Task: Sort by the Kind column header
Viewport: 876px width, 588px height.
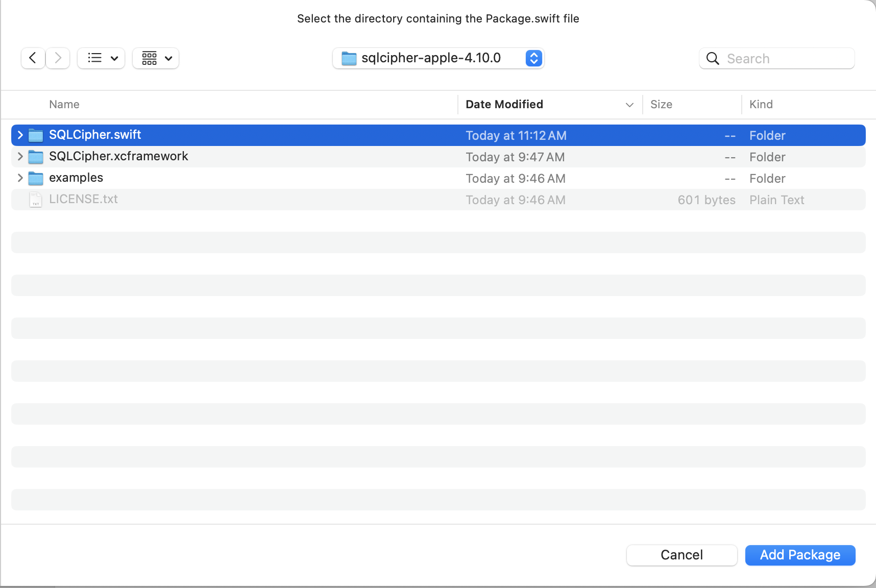Action: pos(761,105)
